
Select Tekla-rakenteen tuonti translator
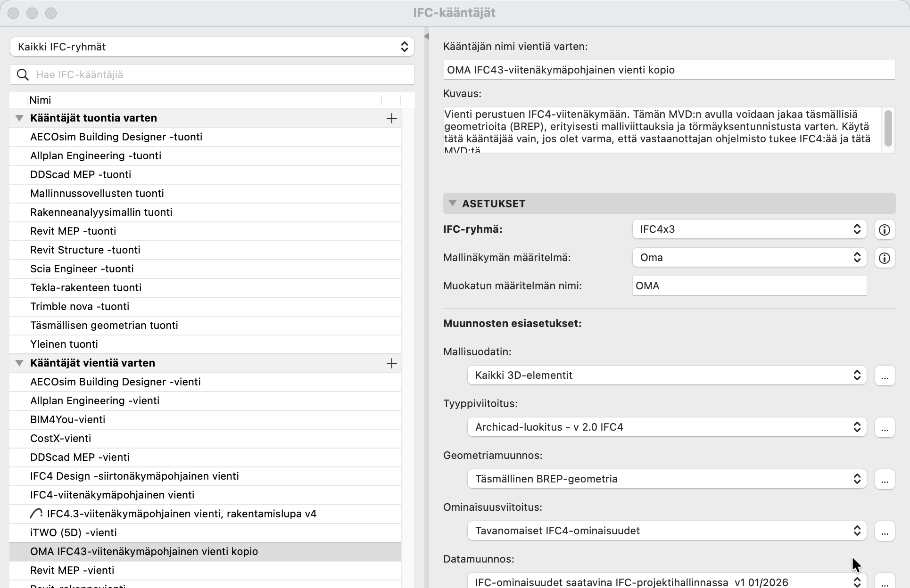pos(205,288)
